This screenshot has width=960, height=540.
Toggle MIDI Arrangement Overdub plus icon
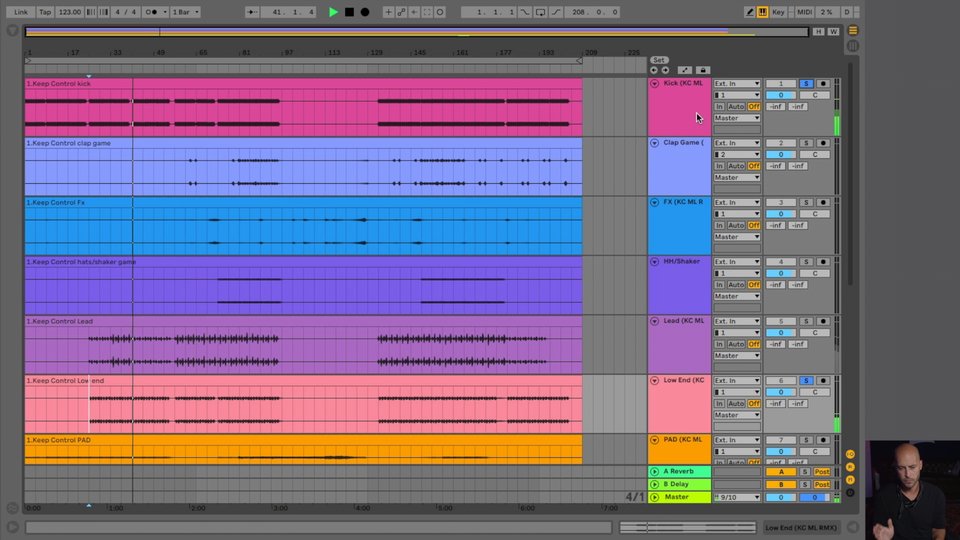point(388,12)
